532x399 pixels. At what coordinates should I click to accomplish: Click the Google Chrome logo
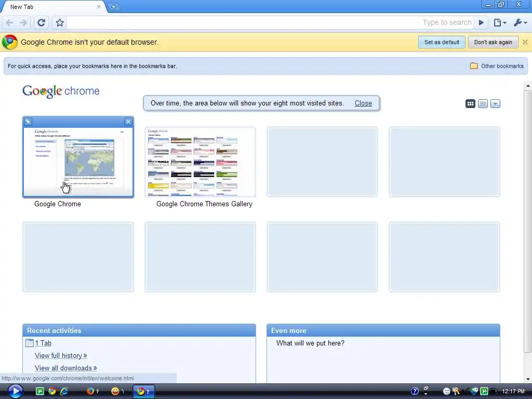coord(61,91)
